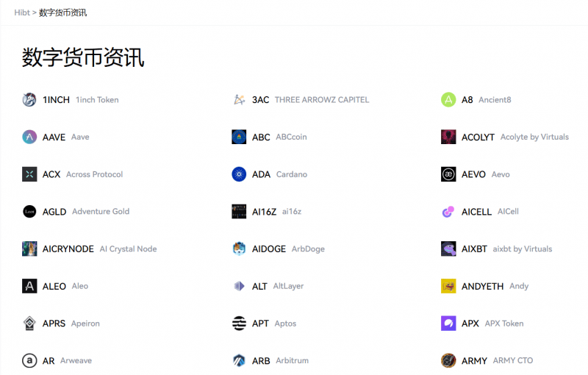Click the APX purple icon

pyautogui.click(x=448, y=324)
